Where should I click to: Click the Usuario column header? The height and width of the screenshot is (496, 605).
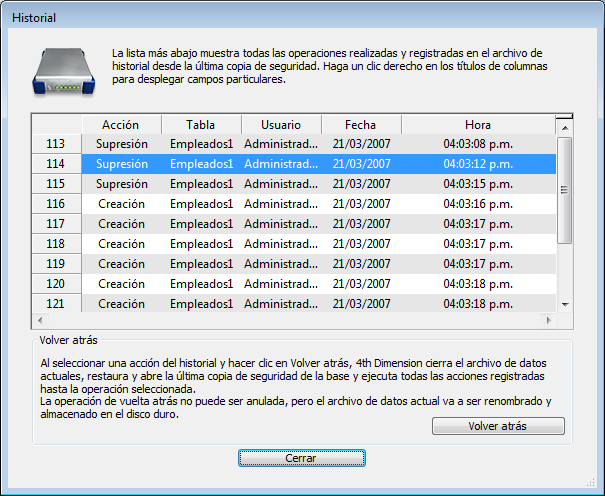point(281,125)
